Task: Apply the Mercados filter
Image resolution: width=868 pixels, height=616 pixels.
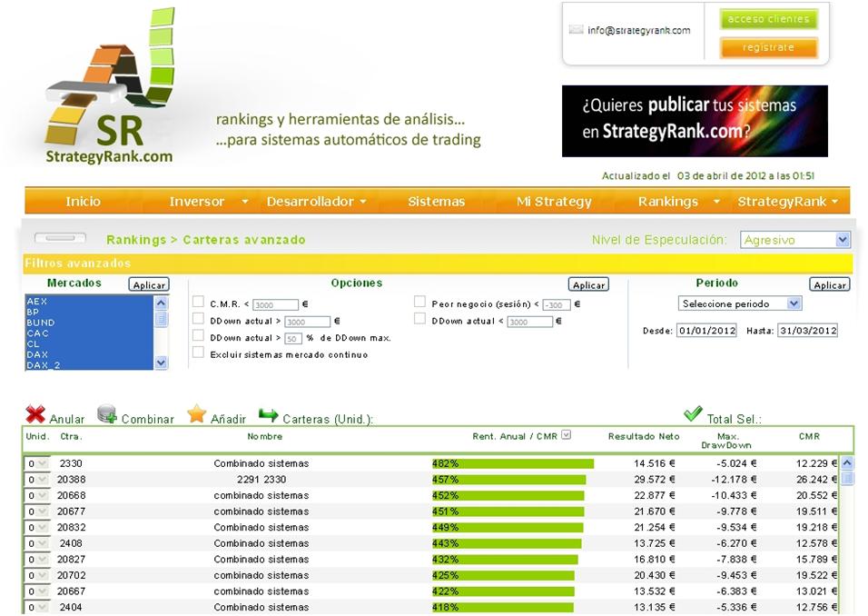Action: pos(149,284)
